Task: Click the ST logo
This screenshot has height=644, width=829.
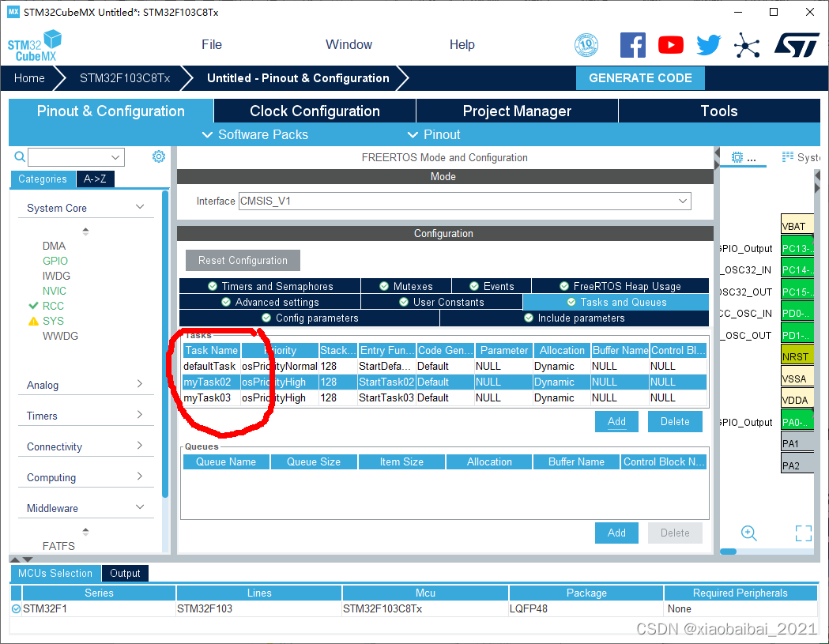Action: [x=797, y=45]
